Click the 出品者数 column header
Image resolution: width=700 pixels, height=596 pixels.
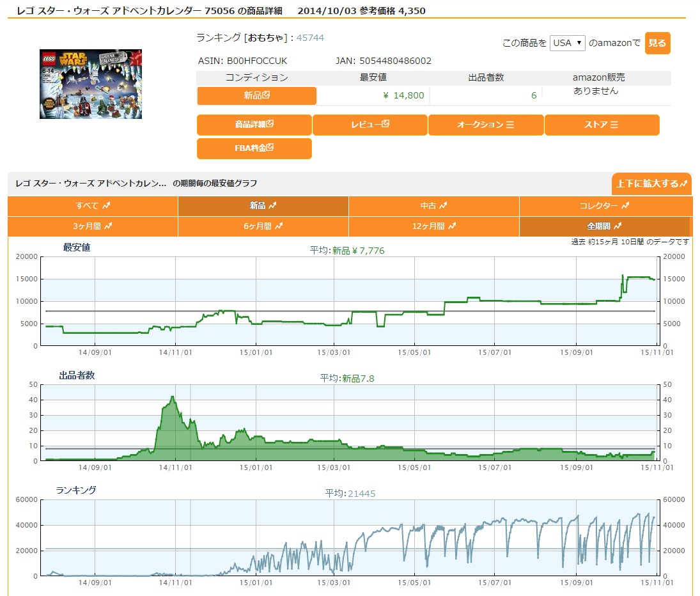486,77
